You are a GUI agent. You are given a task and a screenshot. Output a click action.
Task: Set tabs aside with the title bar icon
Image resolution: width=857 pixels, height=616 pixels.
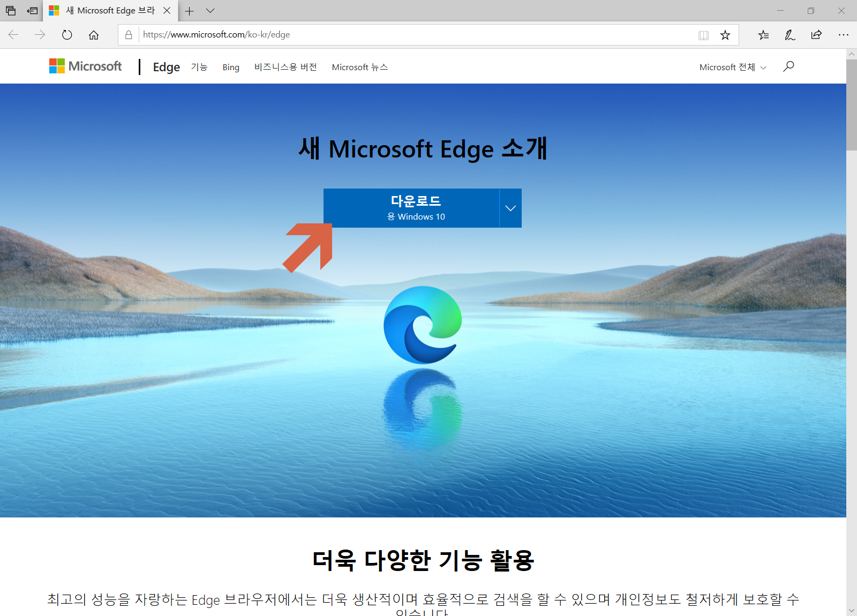(32, 11)
